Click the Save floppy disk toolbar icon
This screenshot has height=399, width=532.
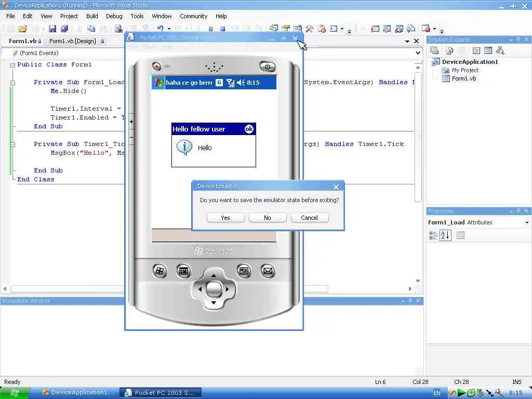point(52,29)
